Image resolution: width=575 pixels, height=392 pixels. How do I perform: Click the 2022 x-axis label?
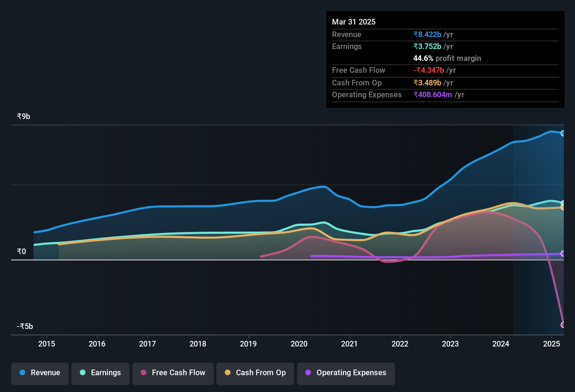400,344
